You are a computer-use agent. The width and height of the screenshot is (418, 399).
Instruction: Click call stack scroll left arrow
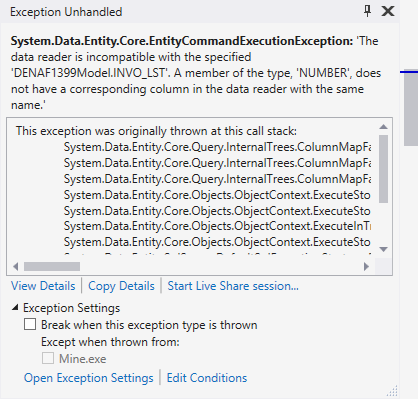coord(15,266)
